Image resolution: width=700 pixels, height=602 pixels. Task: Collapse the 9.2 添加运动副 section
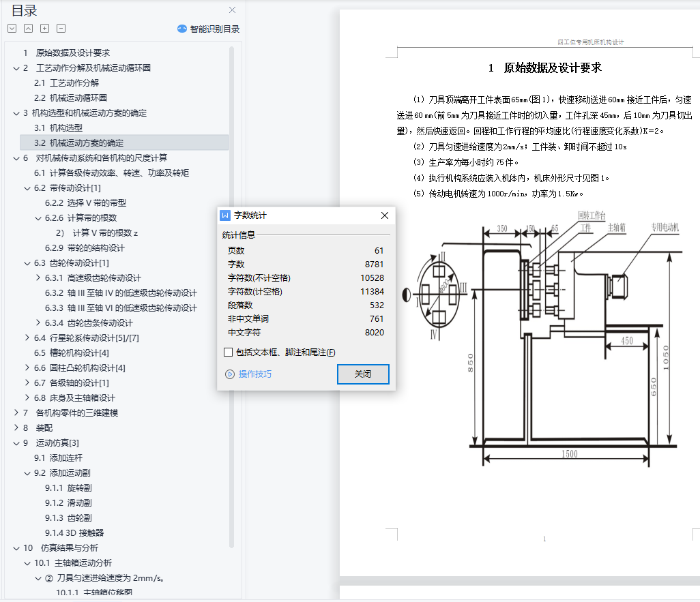(27, 473)
